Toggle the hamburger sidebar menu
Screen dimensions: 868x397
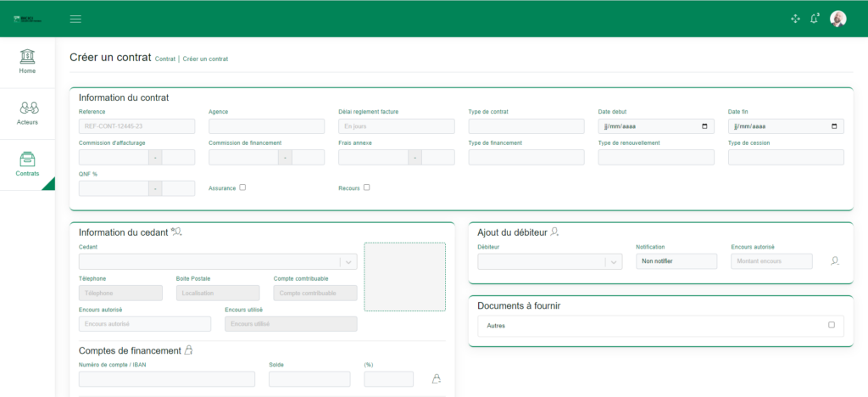(x=75, y=19)
